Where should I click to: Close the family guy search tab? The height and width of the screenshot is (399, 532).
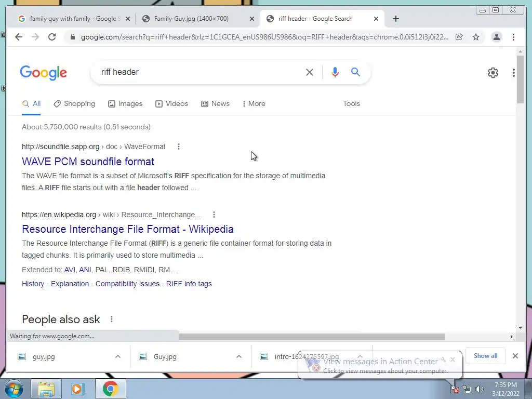[x=128, y=19]
